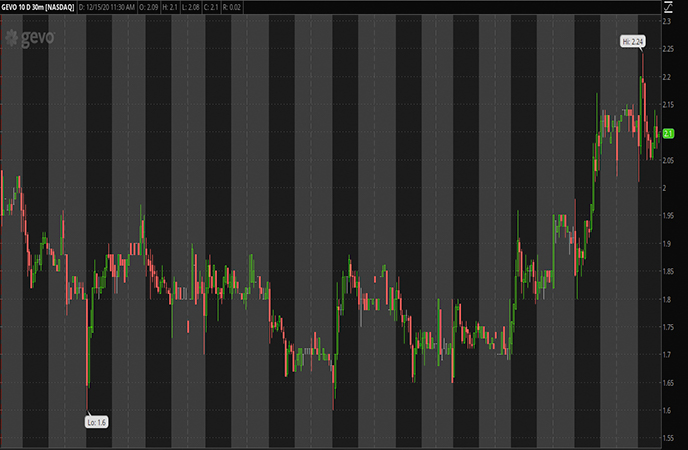Click the 1.8 label on price axis
688x450 pixels.
[667, 300]
